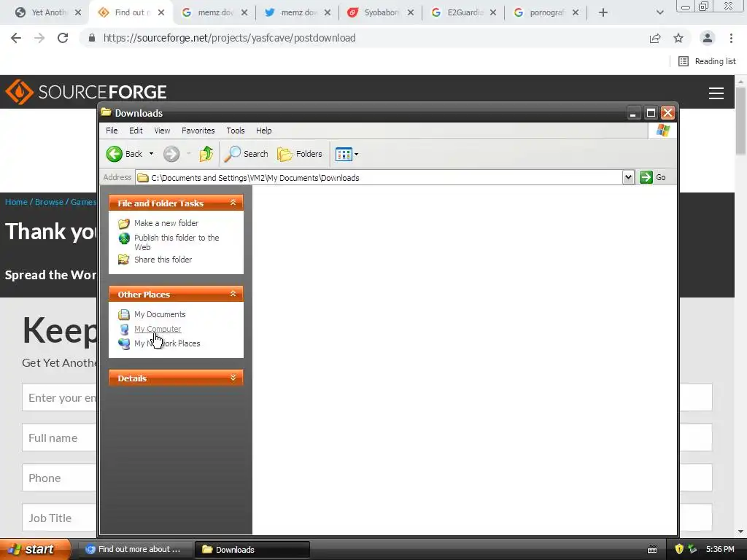Click Share this folder icon
747x560 pixels.
(124, 260)
